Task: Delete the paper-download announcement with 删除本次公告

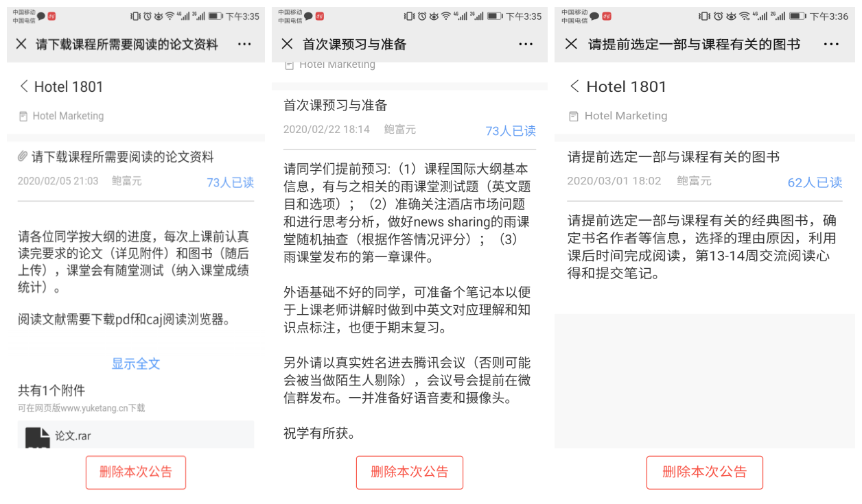Action: (x=136, y=472)
